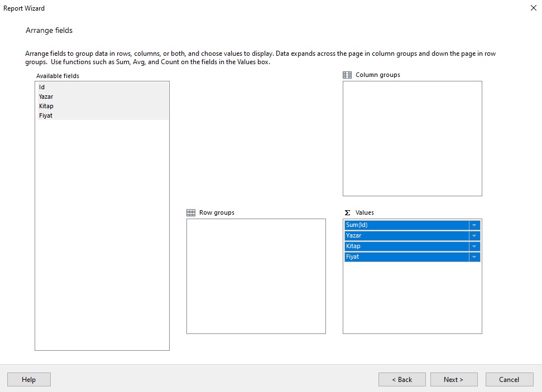
Task: Select the Sum(Id) entry in Values
Action: click(x=407, y=225)
